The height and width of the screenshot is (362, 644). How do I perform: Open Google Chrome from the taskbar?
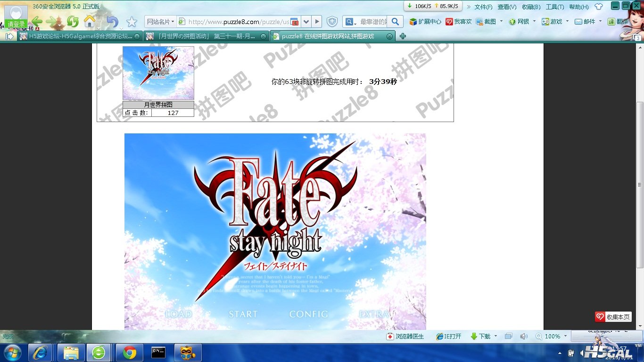[x=130, y=353]
